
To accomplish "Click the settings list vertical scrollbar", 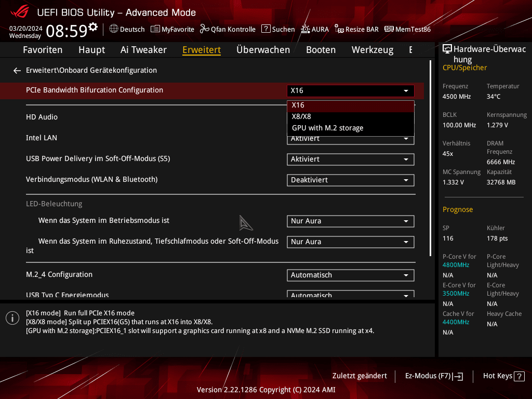I will pos(430,158).
